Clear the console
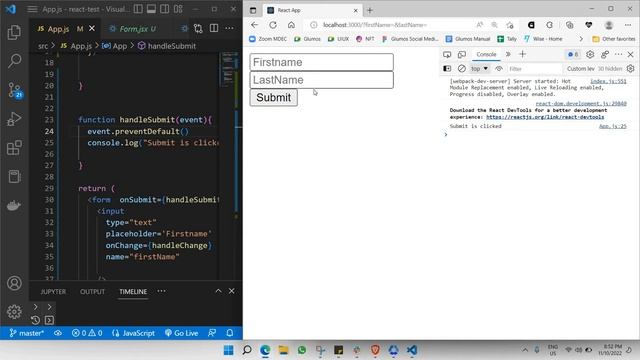 (x=462, y=69)
